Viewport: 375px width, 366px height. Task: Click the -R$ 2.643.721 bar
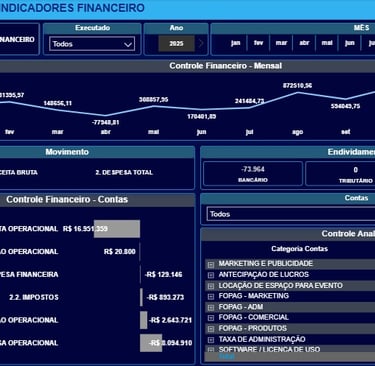coord(144,320)
